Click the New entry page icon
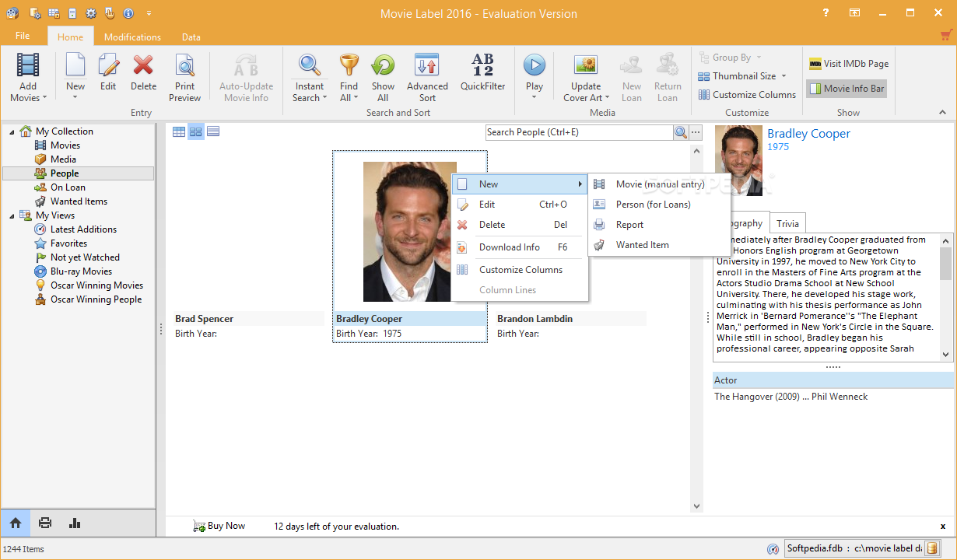The height and width of the screenshot is (560, 957). (75, 65)
